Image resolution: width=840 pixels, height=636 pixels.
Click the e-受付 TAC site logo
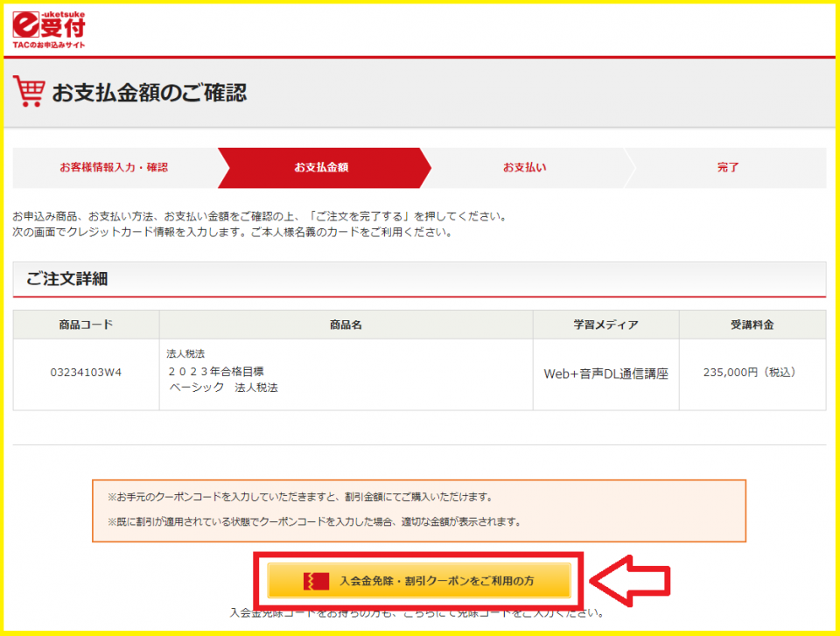tap(49, 28)
